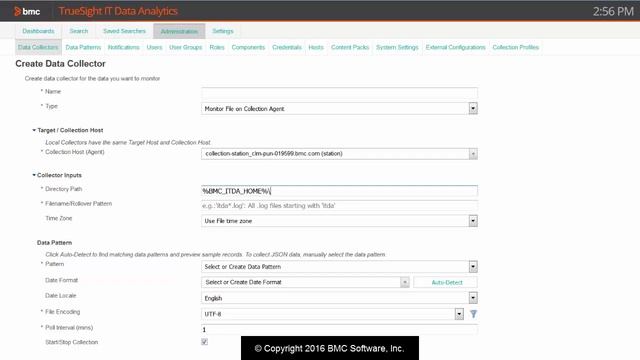The height and width of the screenshot is (360, 640).
Task: Collapse the Target / Collection Host section
Action: coord(34,130)
